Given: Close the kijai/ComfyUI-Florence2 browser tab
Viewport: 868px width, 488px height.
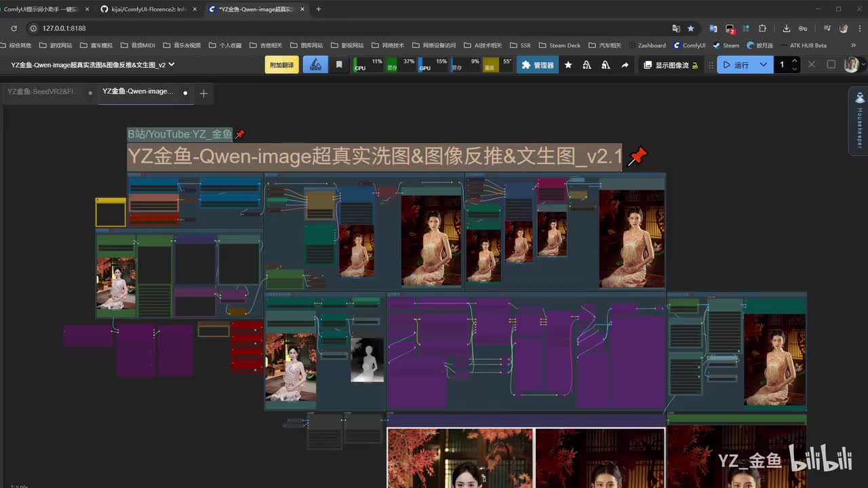Looking at the screenshot, I should (x=195, y=9).
